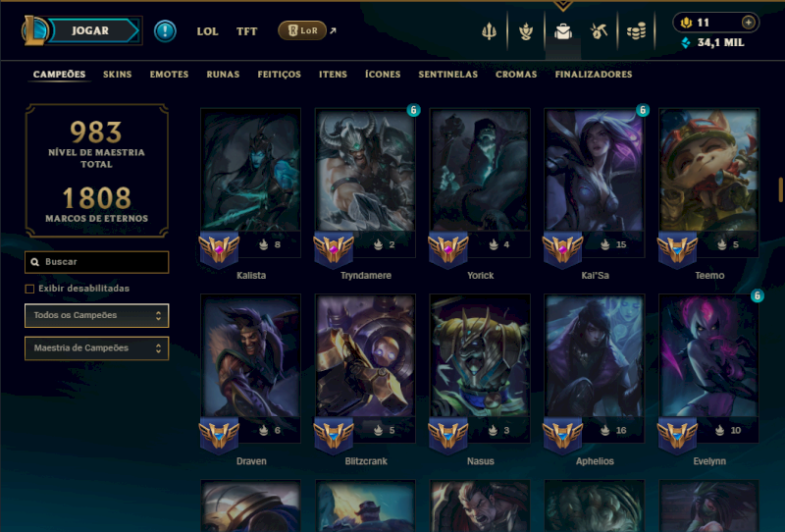Image resolution: width=785 pixels, height=532 pixels.
Task: Open the SENTINELAS tab
Action: pos(448,75)
